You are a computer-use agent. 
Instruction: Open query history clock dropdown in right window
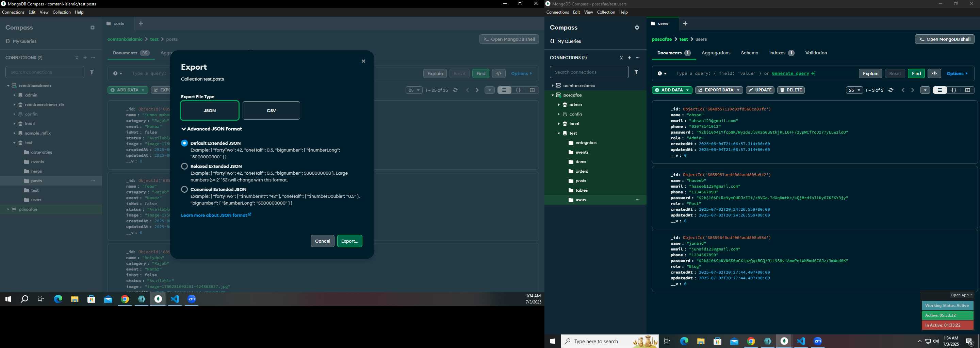coord(662,74)
